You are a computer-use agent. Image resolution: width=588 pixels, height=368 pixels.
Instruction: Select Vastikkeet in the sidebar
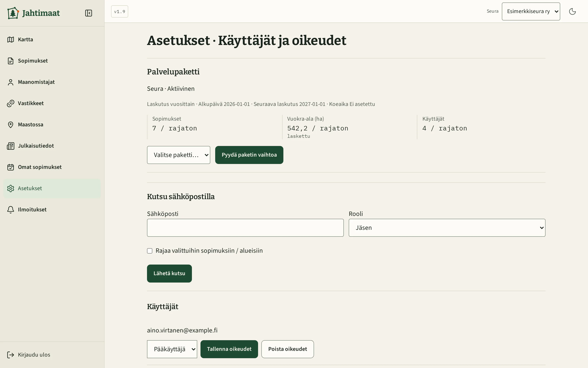[x=52, y=103]
